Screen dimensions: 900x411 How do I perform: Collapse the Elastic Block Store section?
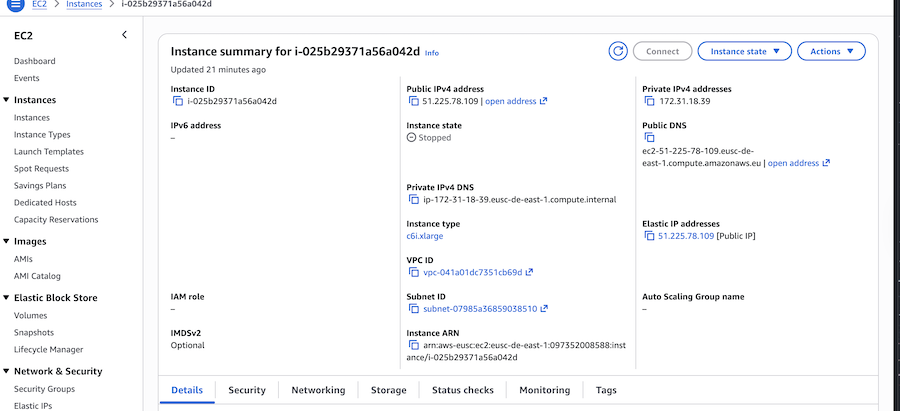pyautogui.click(x=6, y=298)
